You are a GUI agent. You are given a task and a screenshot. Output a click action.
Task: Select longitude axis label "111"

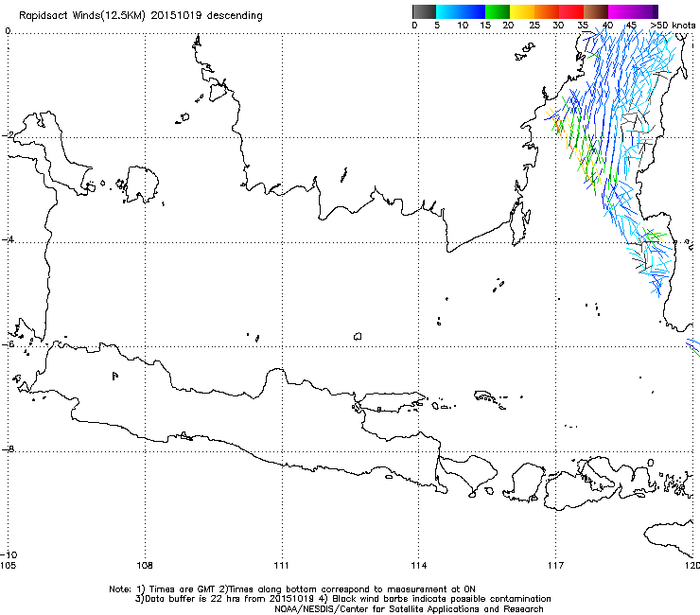point(281,566)
